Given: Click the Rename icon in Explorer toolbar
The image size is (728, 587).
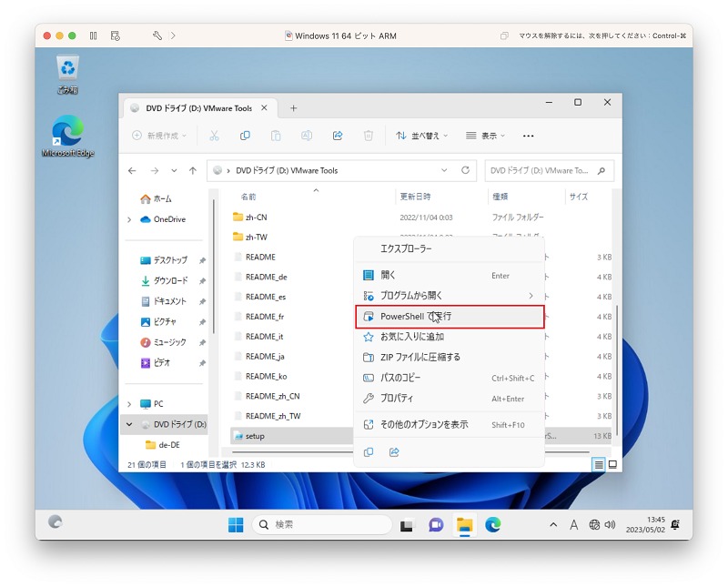Looking at the screenshot, I should pos(307,136).
